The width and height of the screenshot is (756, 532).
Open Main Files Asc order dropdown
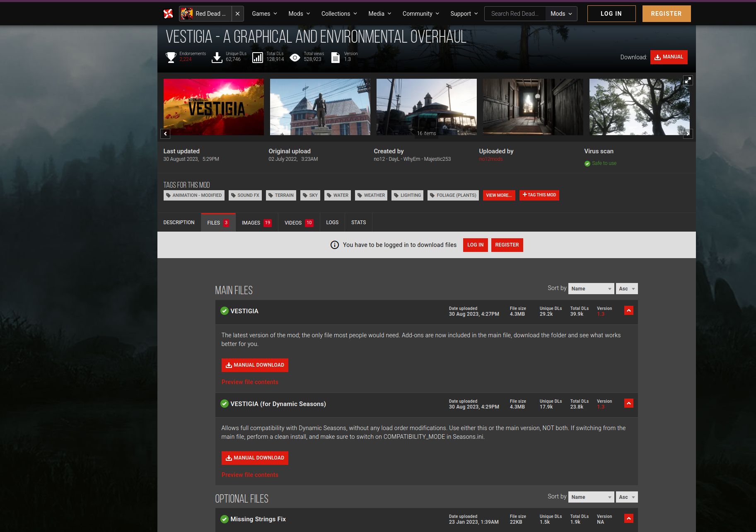click(x=627, y=289)
